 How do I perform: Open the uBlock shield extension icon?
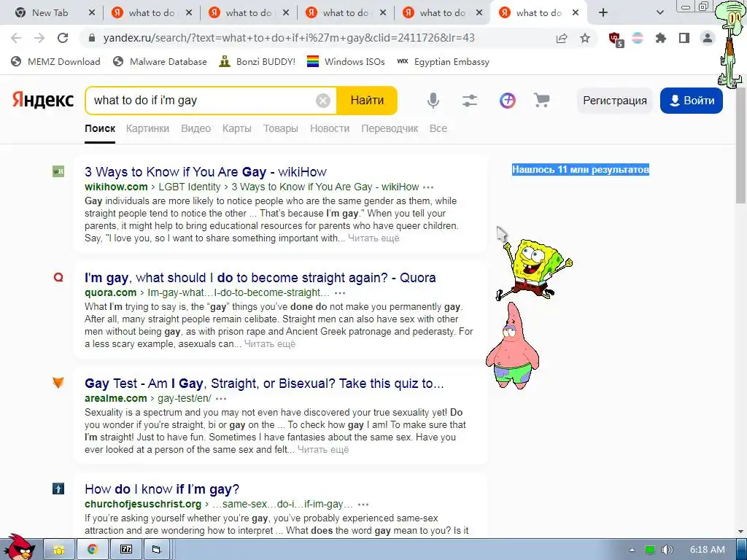pos(616,39)
